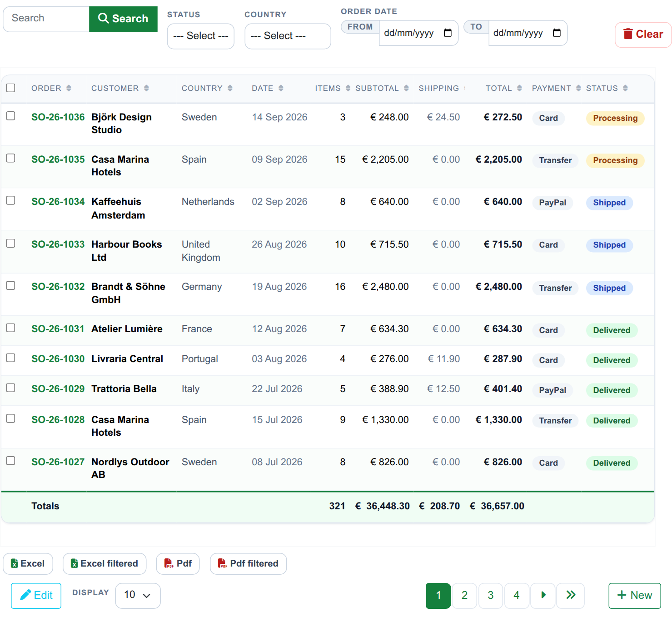Viewport: 672px width, 627px height.
Task: Open the calendar picker in the TO date field
Action: 557,33
